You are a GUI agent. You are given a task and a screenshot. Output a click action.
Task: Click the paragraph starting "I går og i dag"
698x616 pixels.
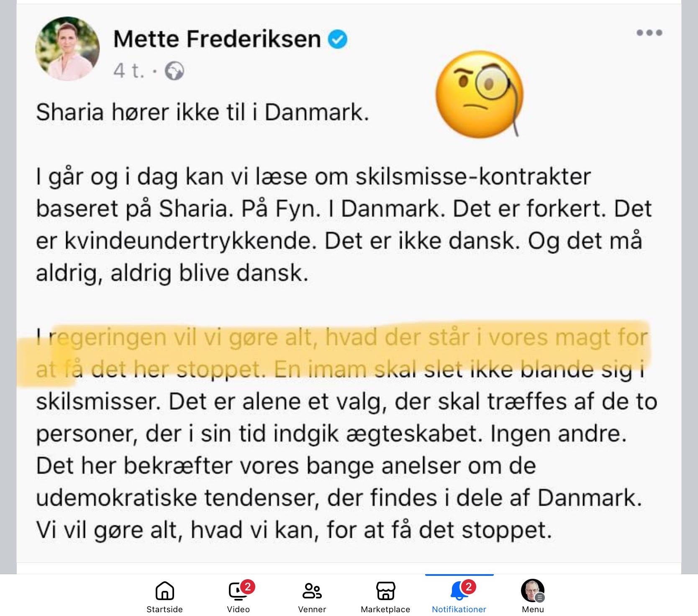[343, 225]
